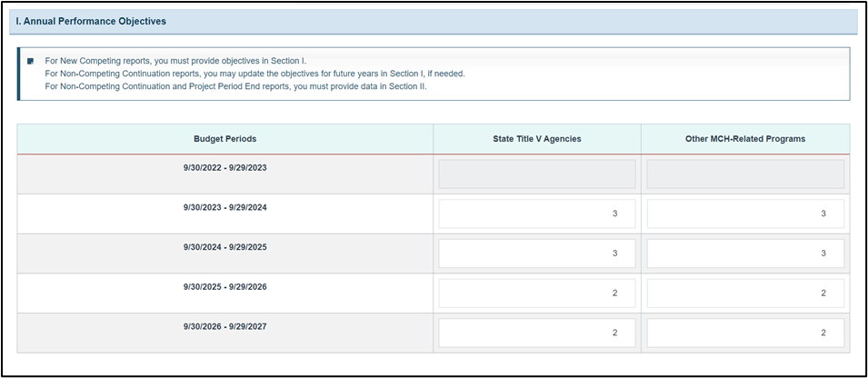This screenshot has height=378, width=868.
Task: Click the Budget Periods column header
Action: 224,139
